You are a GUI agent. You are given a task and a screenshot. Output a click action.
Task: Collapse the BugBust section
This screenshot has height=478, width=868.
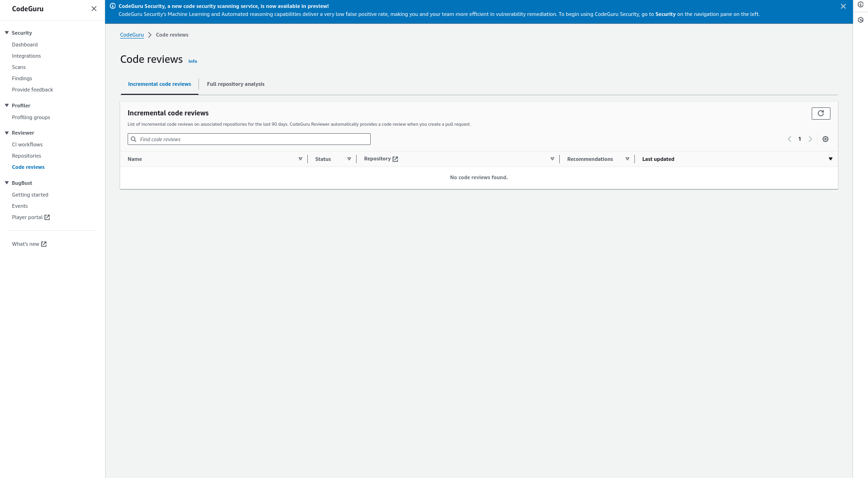click(x=7, y=183)
